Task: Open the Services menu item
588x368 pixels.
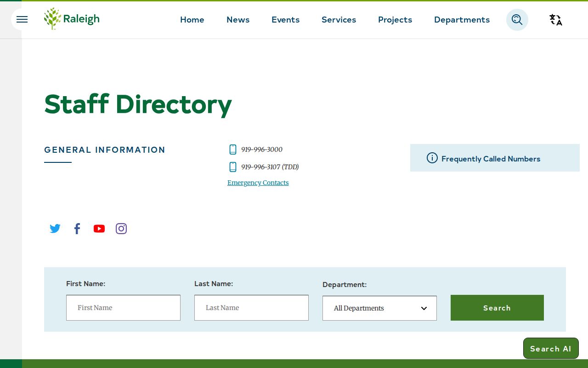Action: pyautogui.click(x=339, y=20)
